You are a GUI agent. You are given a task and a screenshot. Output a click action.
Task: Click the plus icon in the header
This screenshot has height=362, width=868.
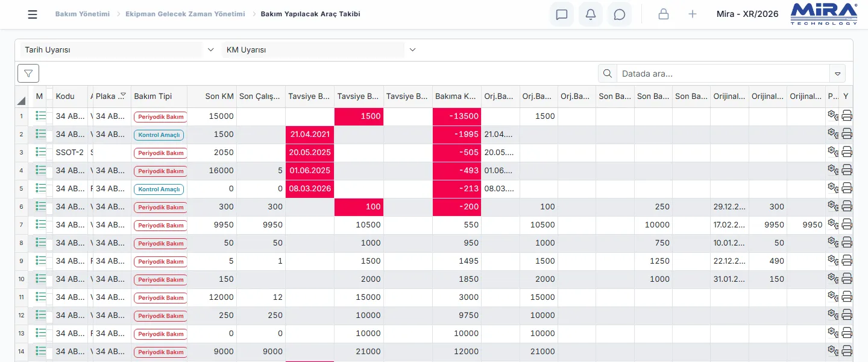pos(693,14)
